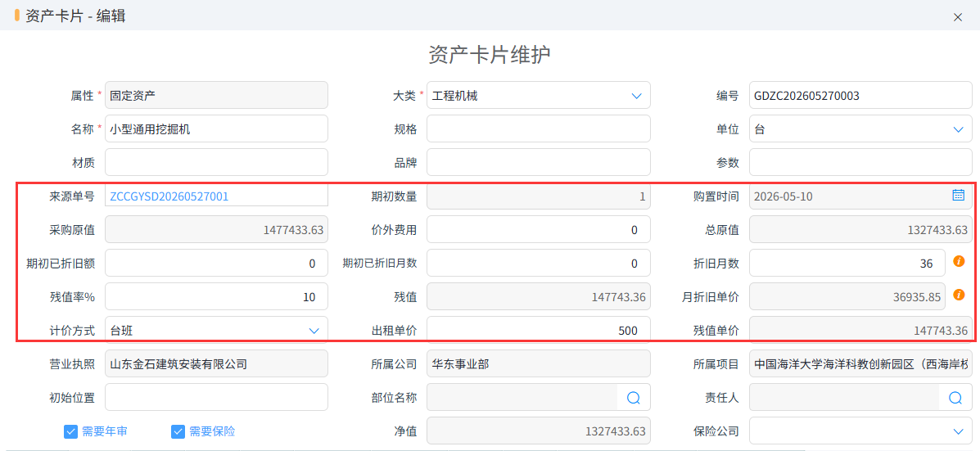Open source order link ZCCGYSD20260527001
980x451 pixels.
169,196
